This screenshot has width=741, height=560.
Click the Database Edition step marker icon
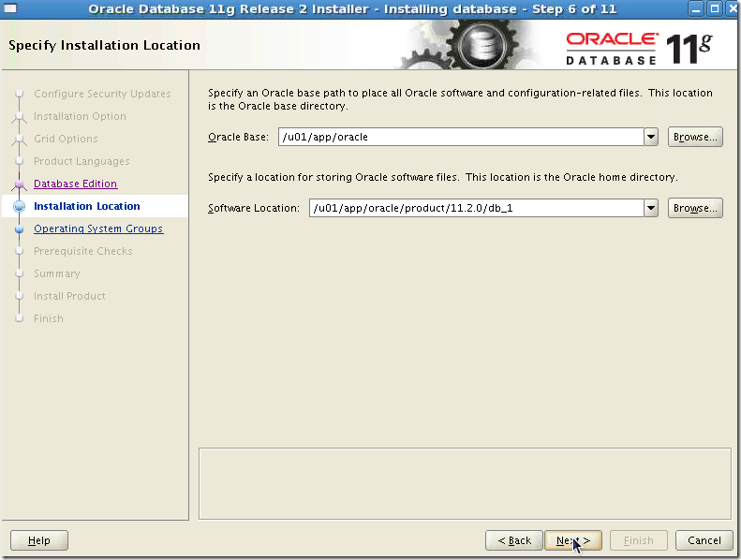pos(20,184)
